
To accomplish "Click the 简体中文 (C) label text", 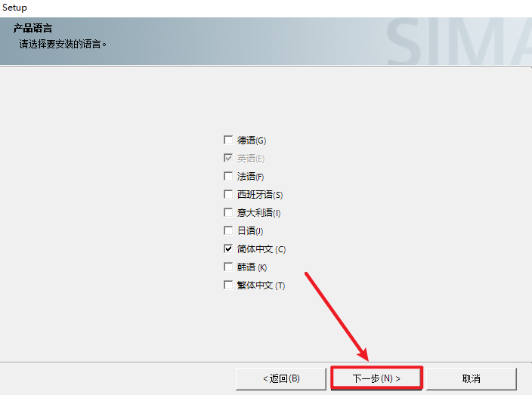I will click(x=261, y=249).
